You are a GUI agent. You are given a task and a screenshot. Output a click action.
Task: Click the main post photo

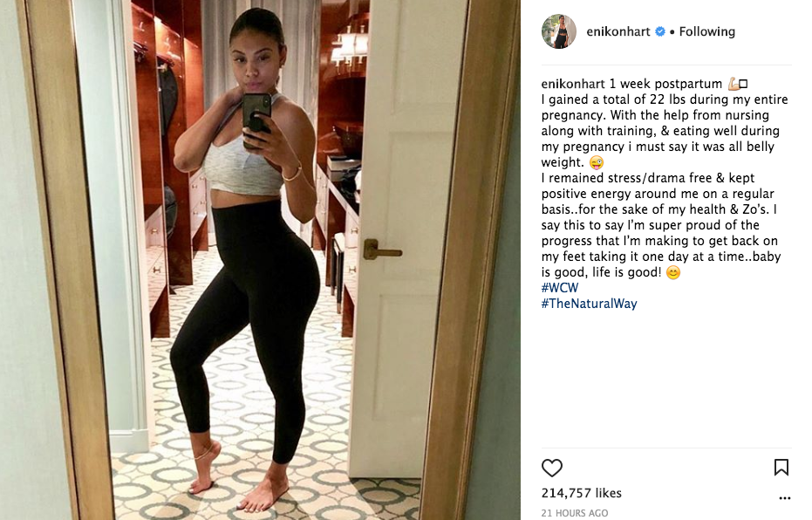[260, 260]
